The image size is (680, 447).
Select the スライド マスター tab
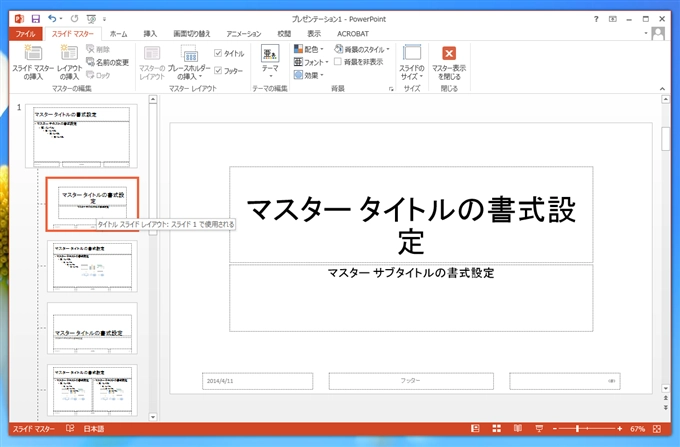pyautogui.click(x=72, y=33)
